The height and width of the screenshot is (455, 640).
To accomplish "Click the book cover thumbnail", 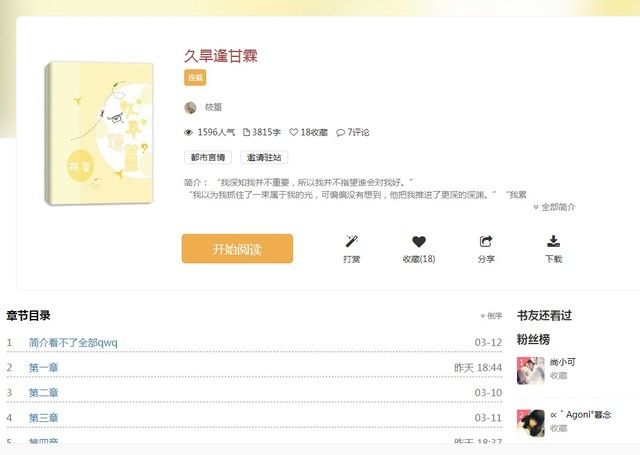I will (99, 133).
